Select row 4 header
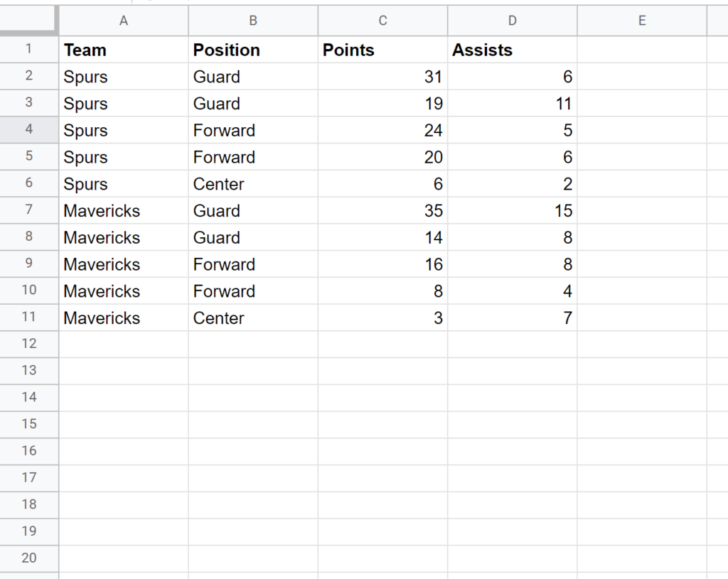Image resolution: width=728 pixels, height=579 pixels. click(x=29, y=130)
